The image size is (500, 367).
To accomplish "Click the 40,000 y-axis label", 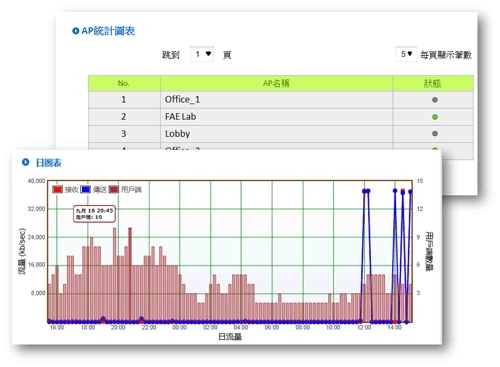I will tap(36, 181).
